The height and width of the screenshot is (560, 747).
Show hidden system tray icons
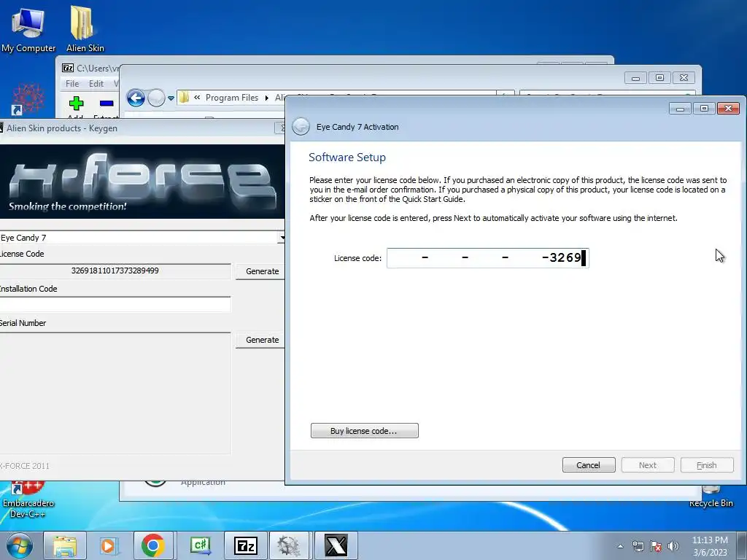click(620, 546)
